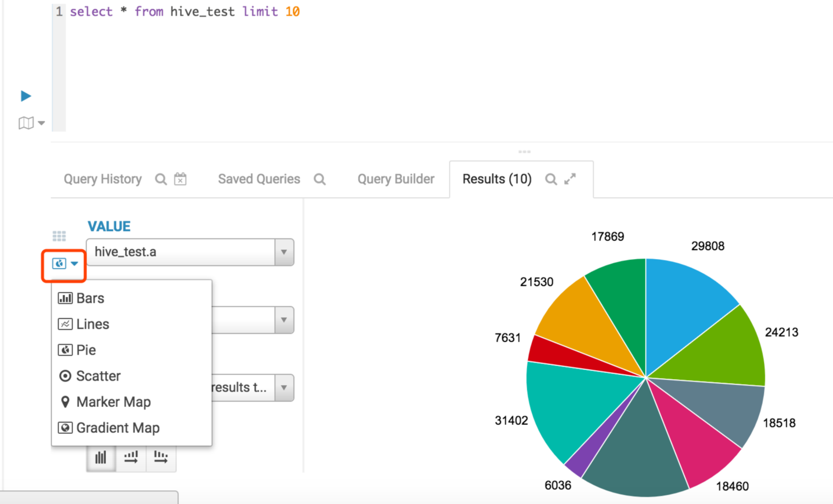This screenshot has width=833, height=504.
Task: Clear history with the calendar icon
Action: pyautogui.click(x=180, y=179)
